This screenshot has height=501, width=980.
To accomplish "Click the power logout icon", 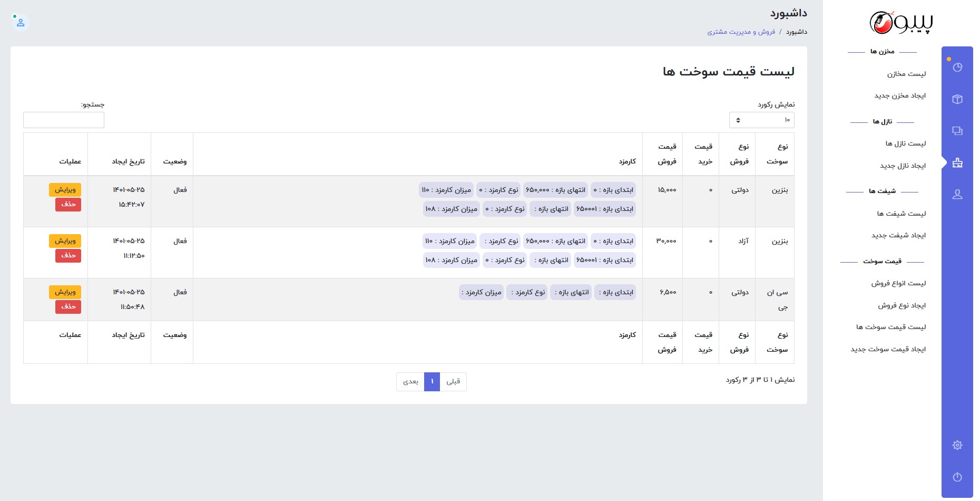I will point(957,477).
